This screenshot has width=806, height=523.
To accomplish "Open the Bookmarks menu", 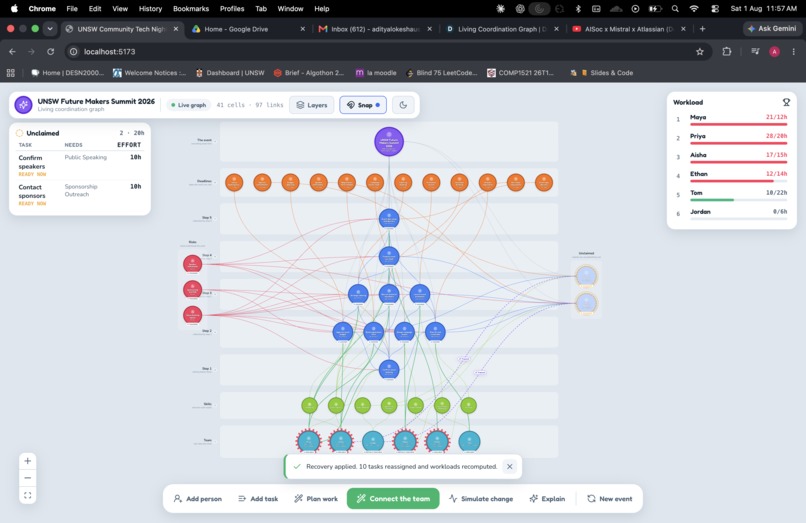I will coord(191,9).
